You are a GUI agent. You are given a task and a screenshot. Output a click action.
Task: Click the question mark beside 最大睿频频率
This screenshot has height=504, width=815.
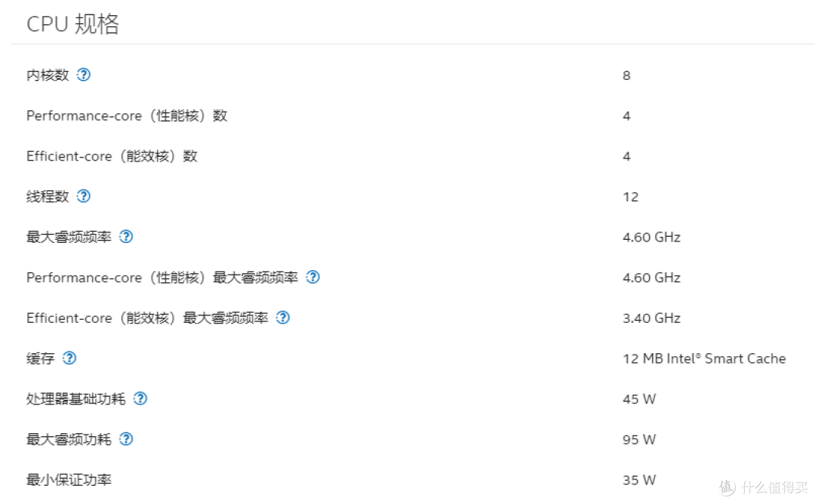[126, 236]
